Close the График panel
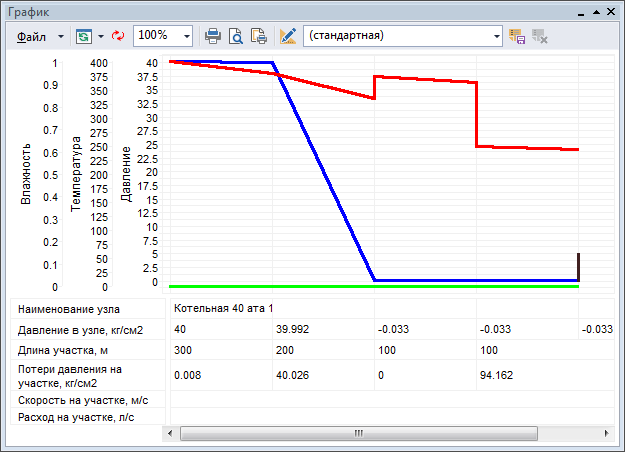 612,11
